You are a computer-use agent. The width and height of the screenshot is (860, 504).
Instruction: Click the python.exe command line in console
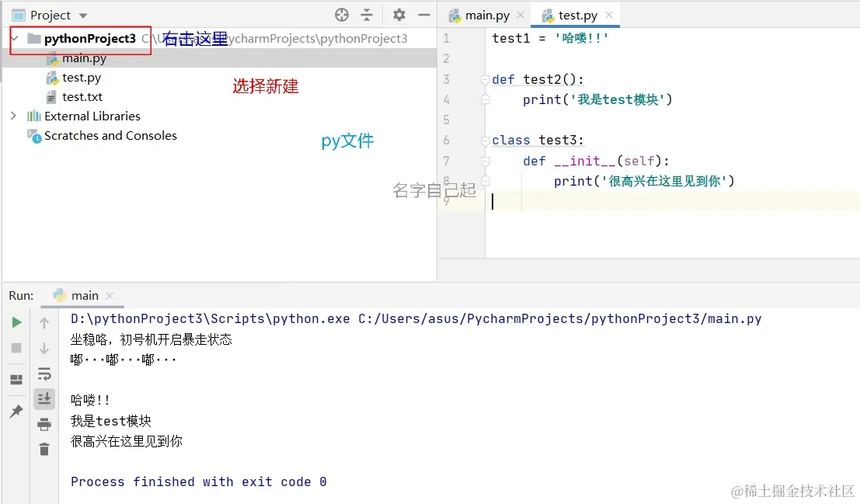click(x=416, y=318)
